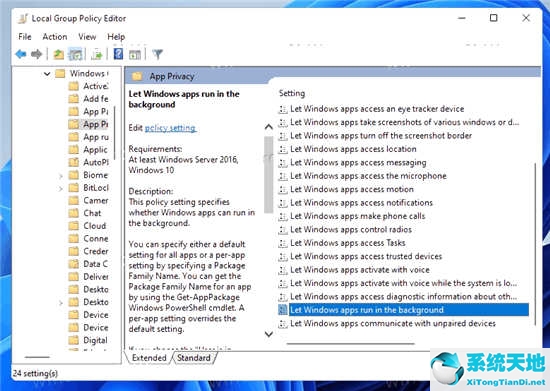Click the description pane scroll-down arrow
This screenshot has height=391, width=550.
pos(269,334)
